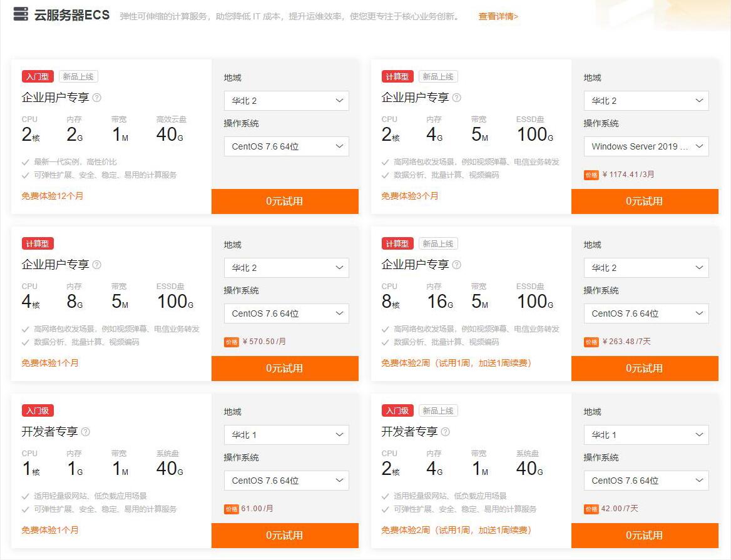731x560 pixels.
Task: Open help icon on the 2核 2G 企业用户专享 card
Action: tap(96, 98)
